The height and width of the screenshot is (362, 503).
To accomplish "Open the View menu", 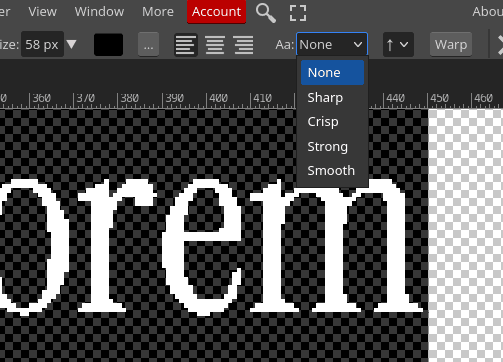I will [42, 12].
